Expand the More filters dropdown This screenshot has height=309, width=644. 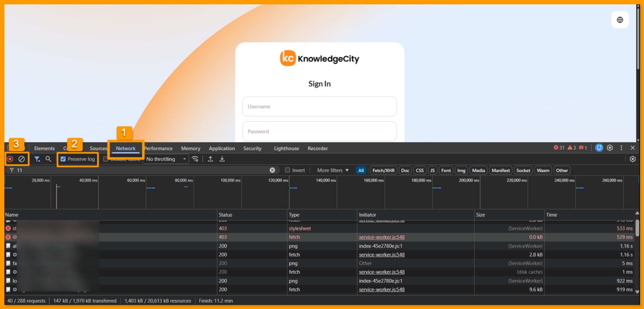(x=333, y=170)
